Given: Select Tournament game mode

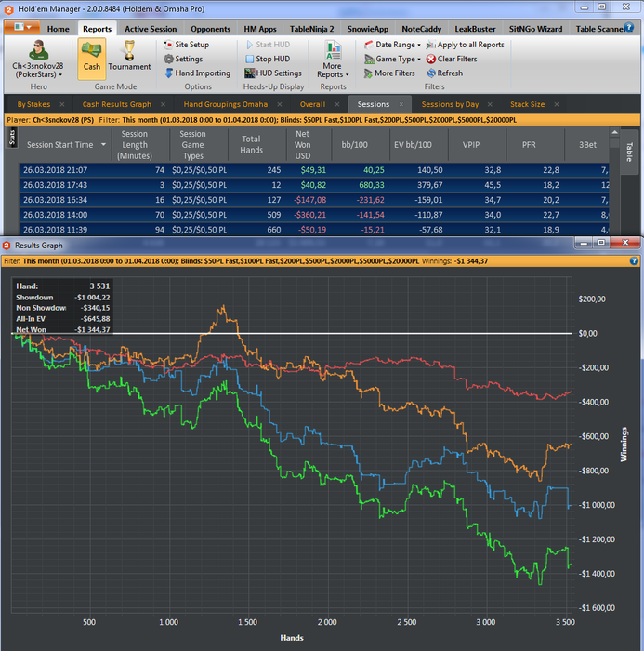Looking at the screenshot, I should pyautogui.click(x=129, y=56).
